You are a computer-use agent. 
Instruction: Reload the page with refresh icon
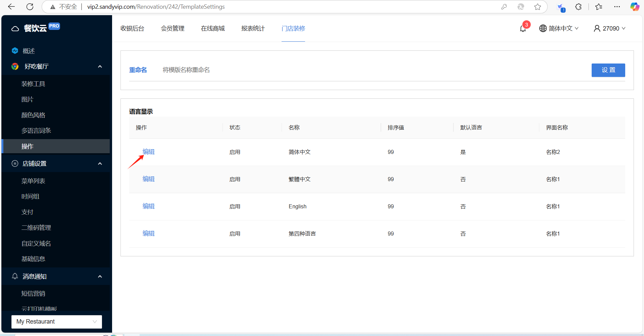[x=30, y=7]
